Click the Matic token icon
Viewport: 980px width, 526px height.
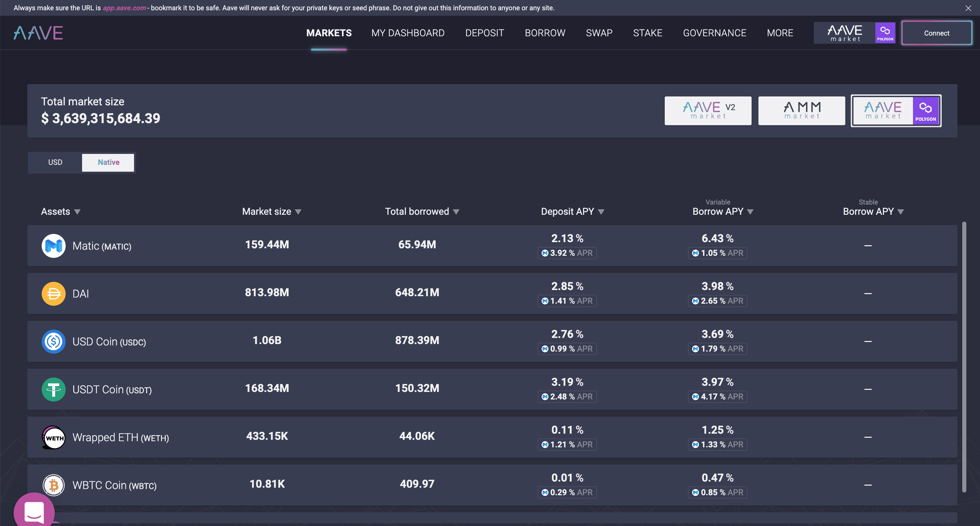[53, 246]
